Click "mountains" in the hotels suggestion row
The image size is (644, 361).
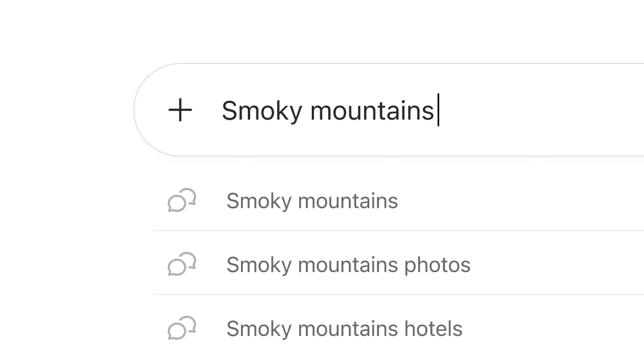[x=348, y=329]
